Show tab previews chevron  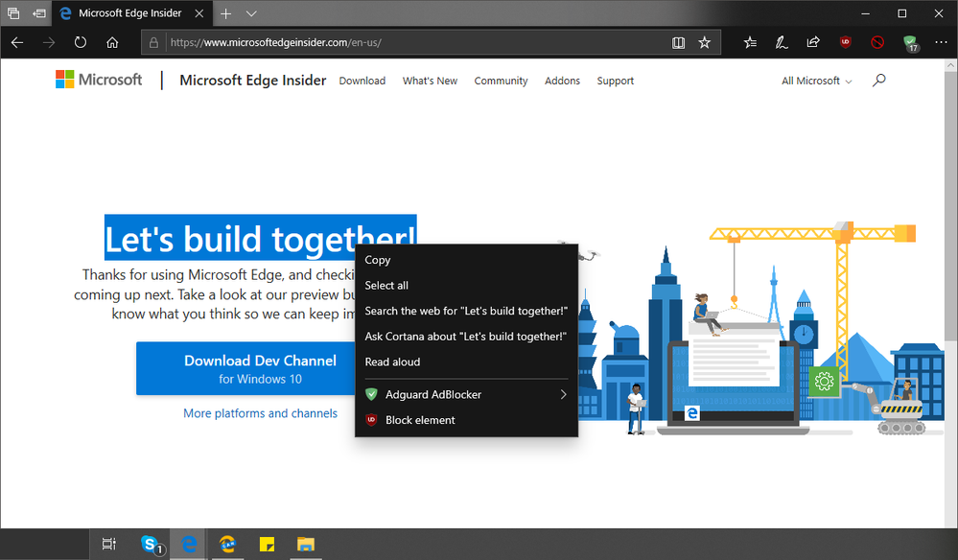[x=251, y=13]
